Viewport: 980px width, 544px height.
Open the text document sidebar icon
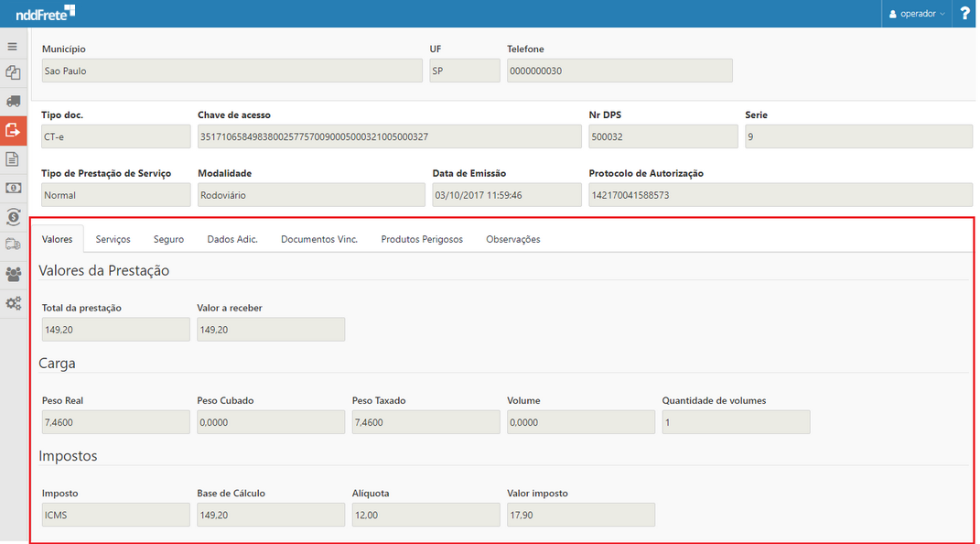[13, 158]
